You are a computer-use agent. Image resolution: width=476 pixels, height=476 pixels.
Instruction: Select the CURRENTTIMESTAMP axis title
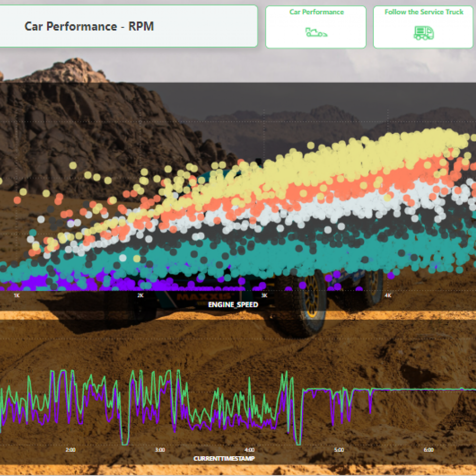point(224,459)
